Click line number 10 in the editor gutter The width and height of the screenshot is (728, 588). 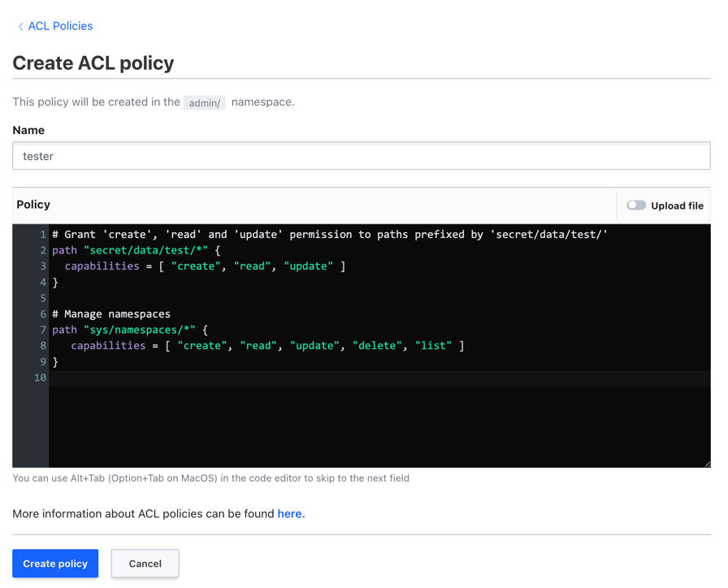point(40,378)
